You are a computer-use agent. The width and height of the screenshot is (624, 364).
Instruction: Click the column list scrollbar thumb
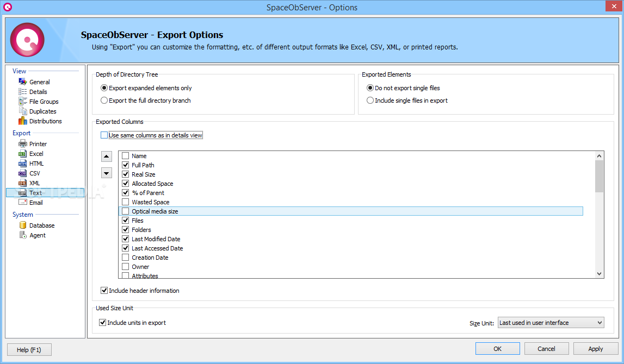[600, 176]
